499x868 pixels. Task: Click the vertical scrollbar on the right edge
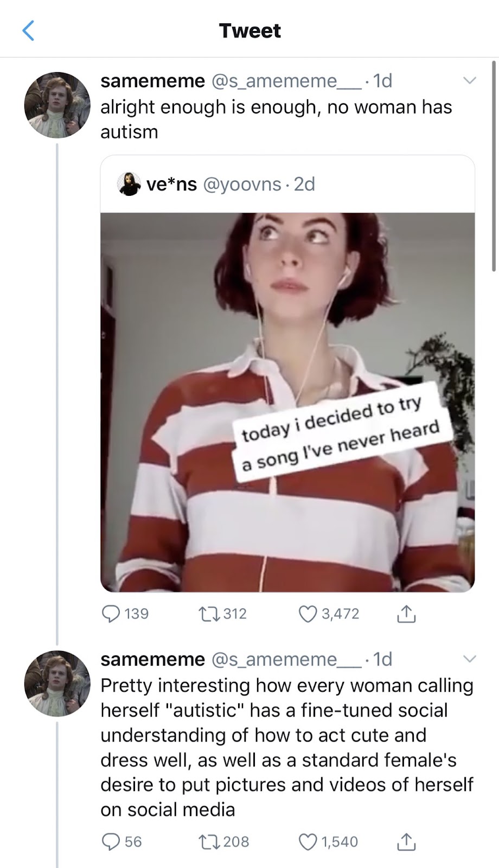493,168
